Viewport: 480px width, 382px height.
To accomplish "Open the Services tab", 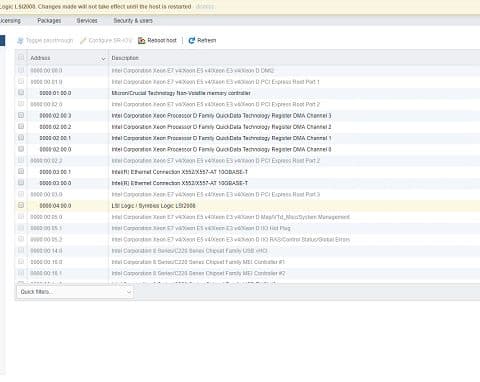I will coord(87,20).
